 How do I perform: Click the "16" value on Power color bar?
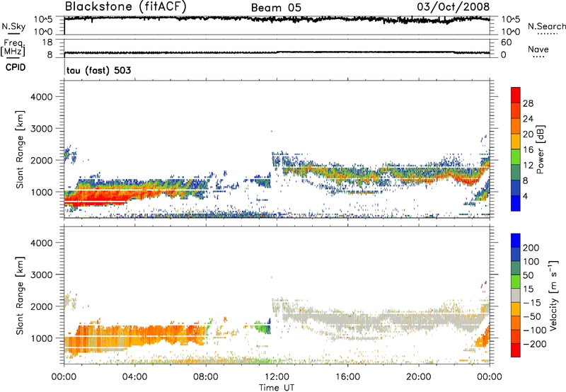pyautogui.click(x=528, y=150)
